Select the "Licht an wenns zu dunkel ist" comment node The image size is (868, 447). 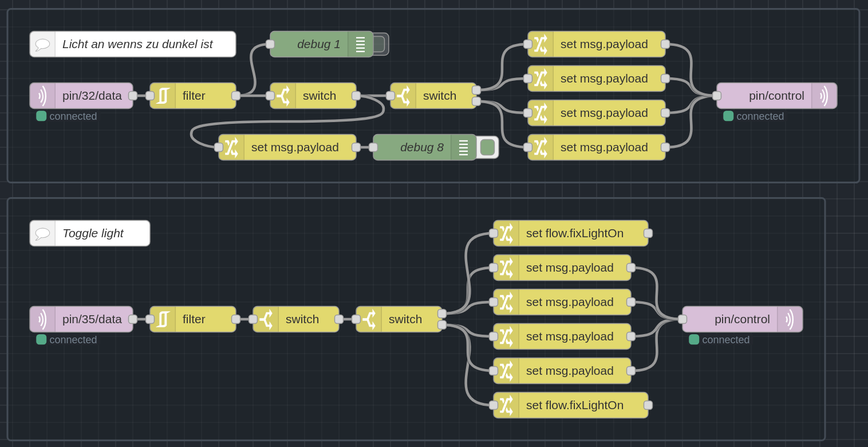133,44
